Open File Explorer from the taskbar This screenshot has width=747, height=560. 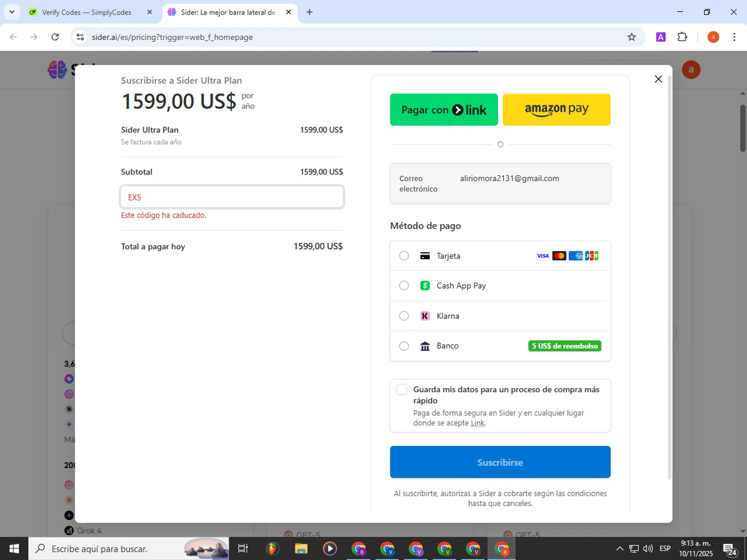[301, 549]
